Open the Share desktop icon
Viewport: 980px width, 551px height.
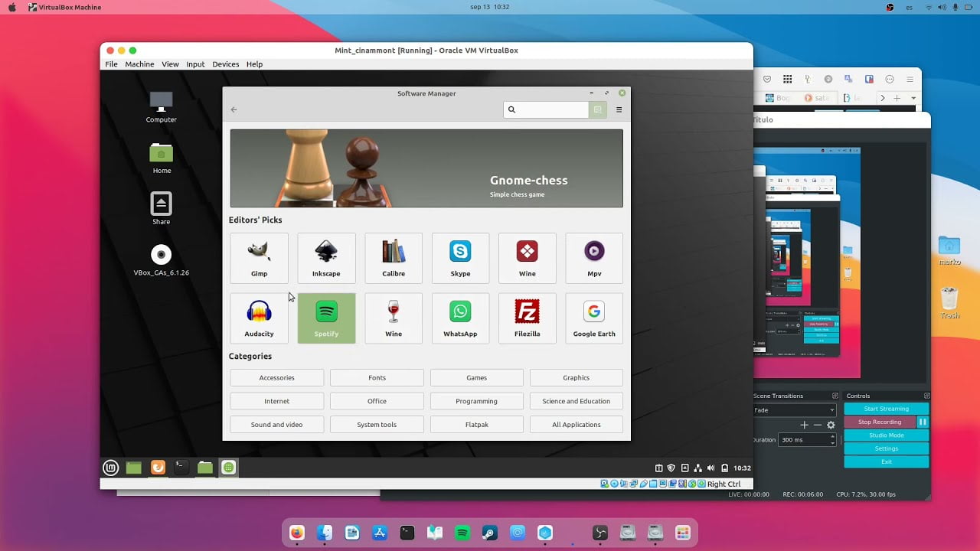[161, 208]
